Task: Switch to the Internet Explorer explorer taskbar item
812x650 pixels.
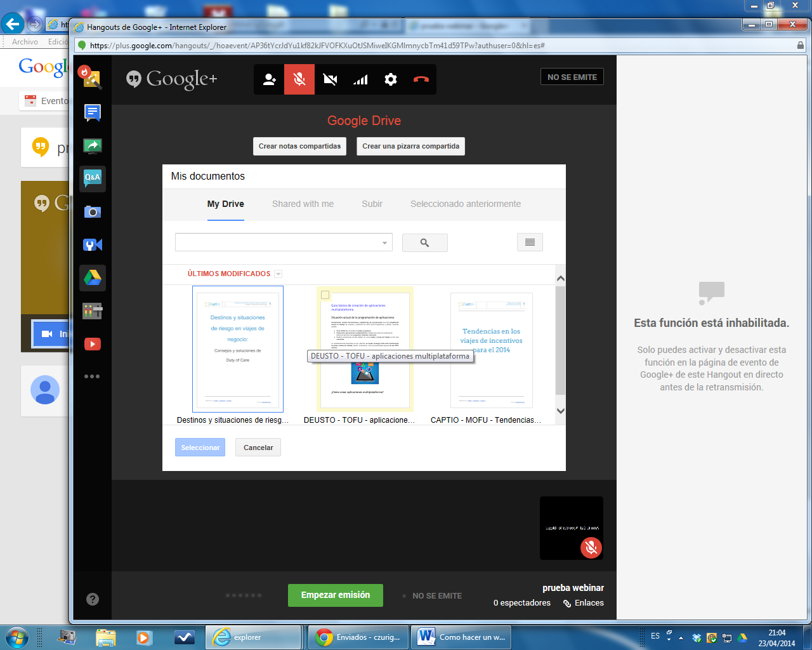Action: [254, 637]
